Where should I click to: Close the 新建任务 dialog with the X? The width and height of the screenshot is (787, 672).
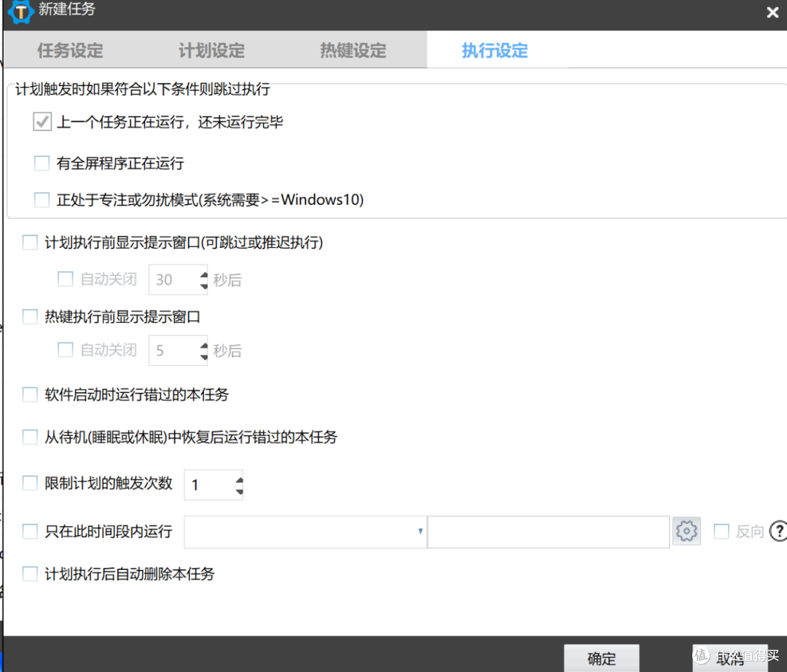[772, 12]
